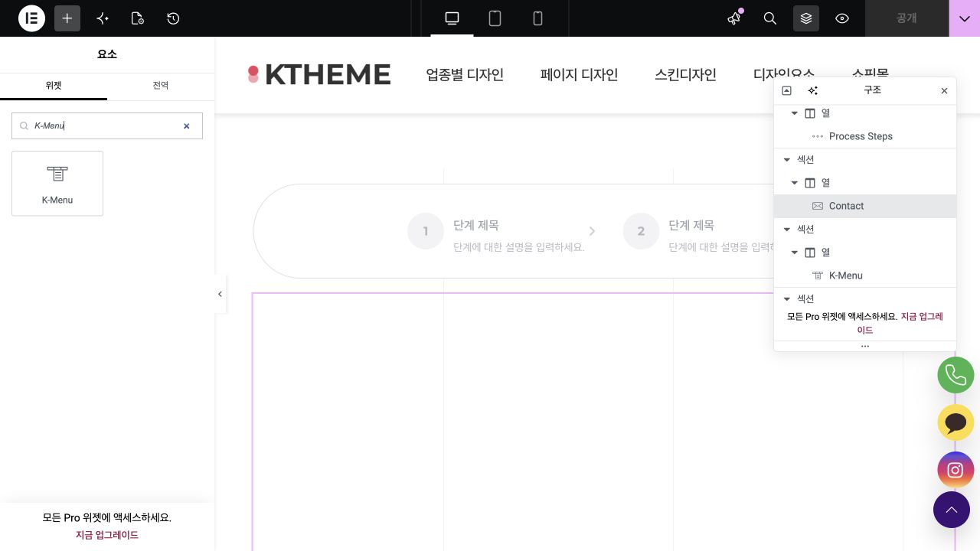Screen dimensions: 980x551
Task: Click the column icon beside Contact's 열
Action: 810,183
